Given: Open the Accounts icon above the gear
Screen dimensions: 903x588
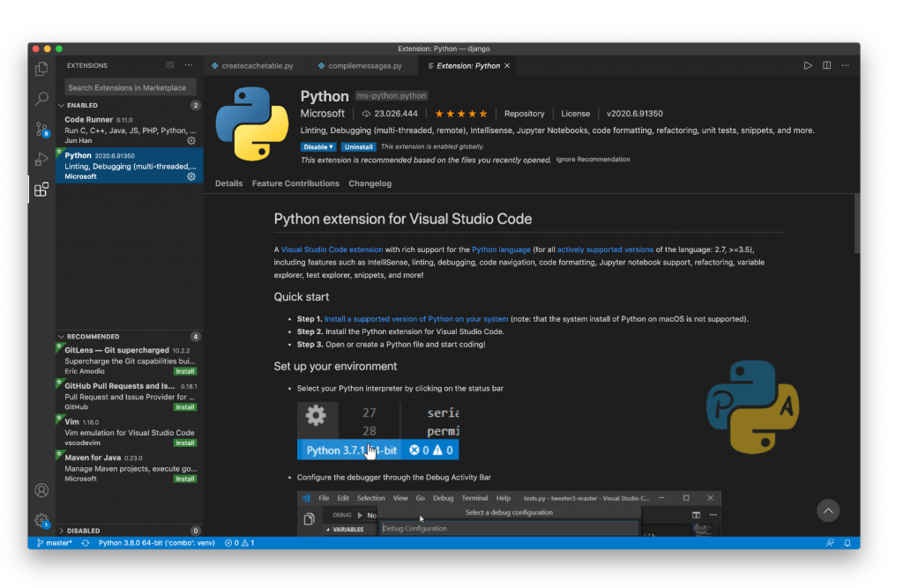Looking at the screenshot, I should pos(41,490).
